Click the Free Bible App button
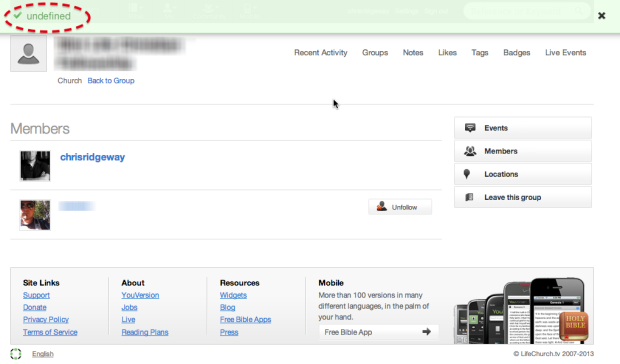This screenshot has width=620, height=364. (x=378, y=332)
